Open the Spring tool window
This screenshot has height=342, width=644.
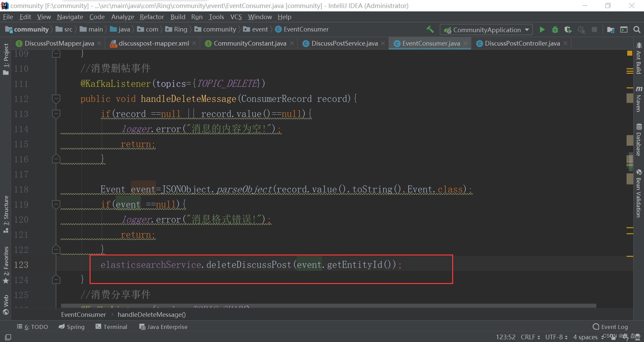[x=71, y=327]
